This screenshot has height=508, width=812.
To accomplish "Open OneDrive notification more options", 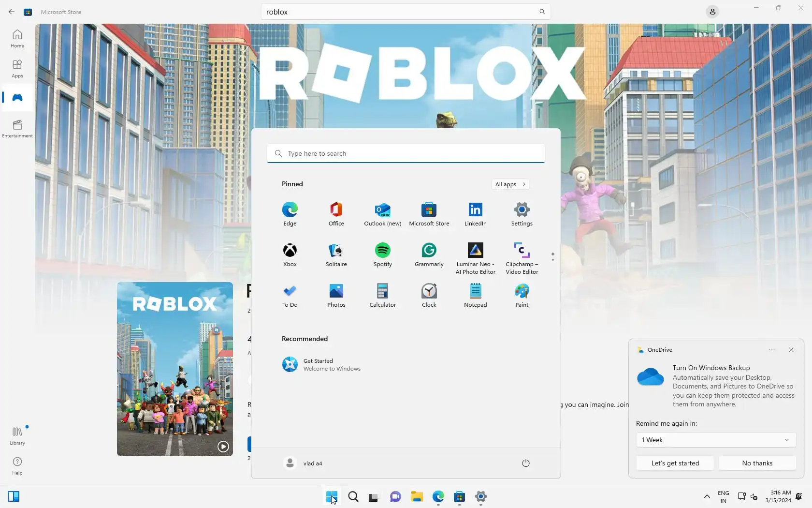I will (772, 350).
